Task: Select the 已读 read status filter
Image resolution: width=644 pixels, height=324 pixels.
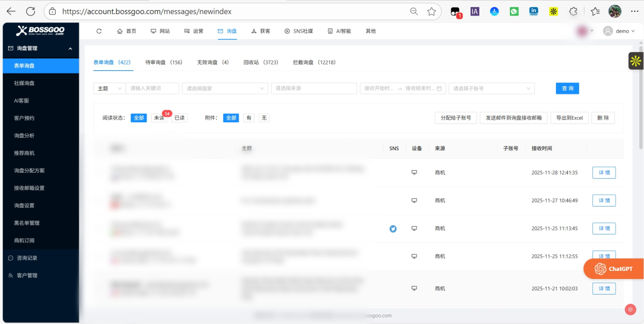Action: (x=179, y=118)
